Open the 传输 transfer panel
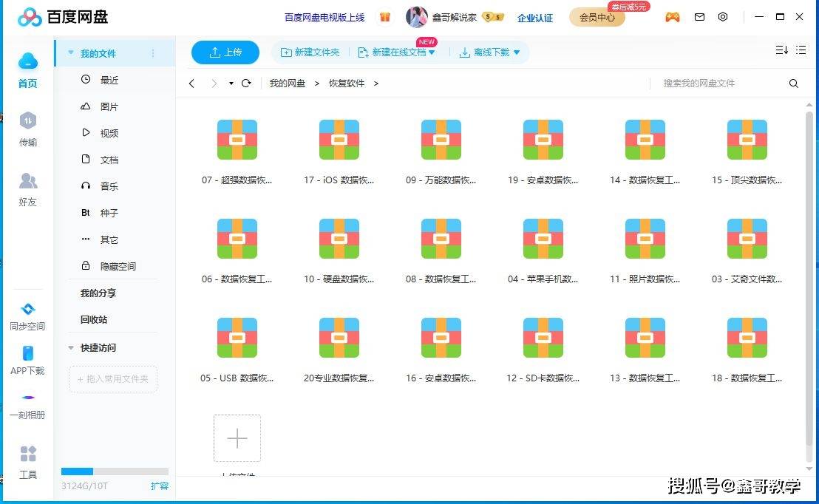 [x=27, y=129]
